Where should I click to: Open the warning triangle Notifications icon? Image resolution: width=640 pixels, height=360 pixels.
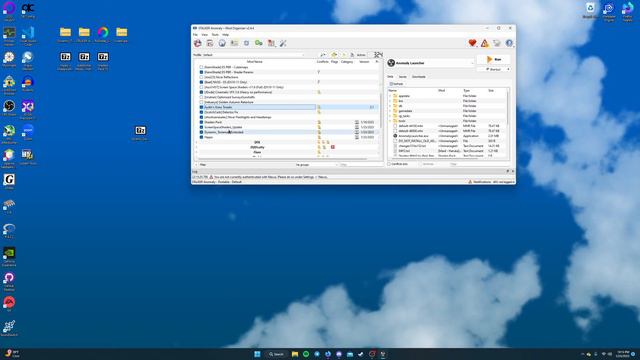point(484,43)
